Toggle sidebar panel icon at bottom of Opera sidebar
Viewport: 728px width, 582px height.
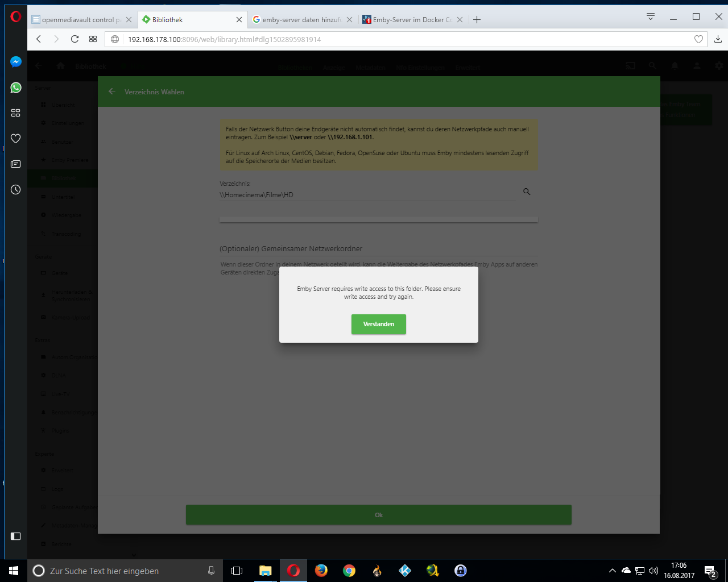(x=16, y=536)
